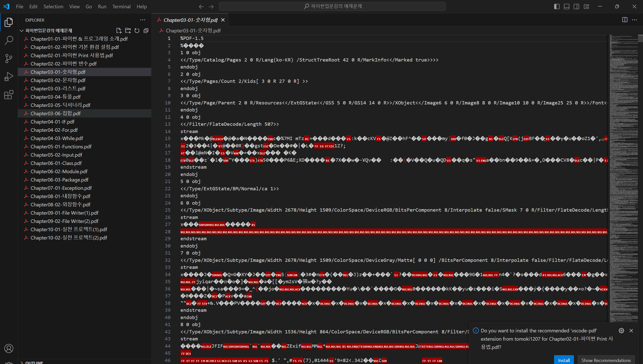Refresh the Explorer file list
643x364 pixels.
pyautogui.click(x=137, y=31)
